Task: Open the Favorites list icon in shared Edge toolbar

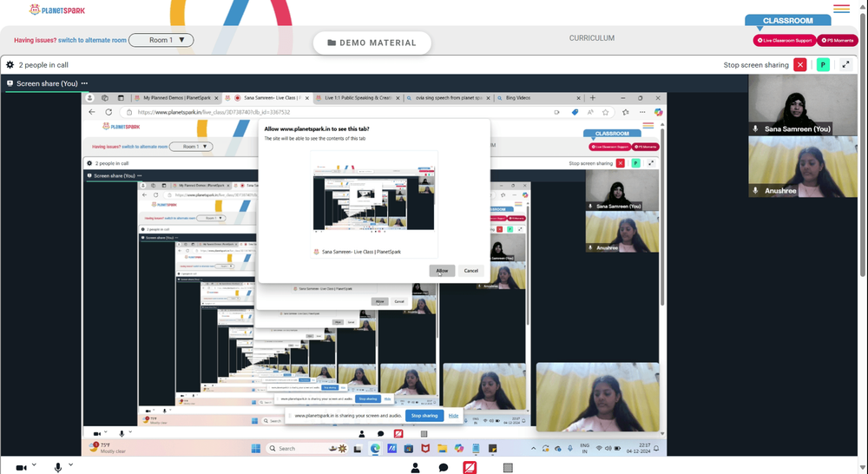Action: 626,112
